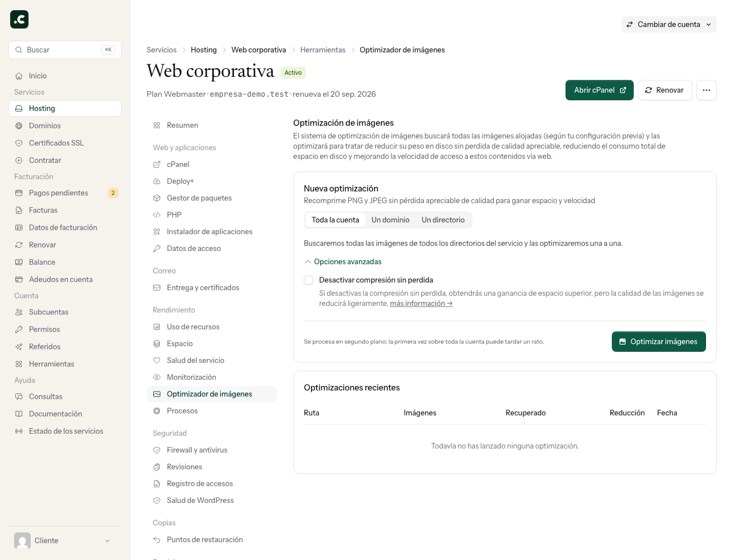Click the app logo icon
This screenshot has width=733, height=560.
pyautogui.click(x=19, y=19)
